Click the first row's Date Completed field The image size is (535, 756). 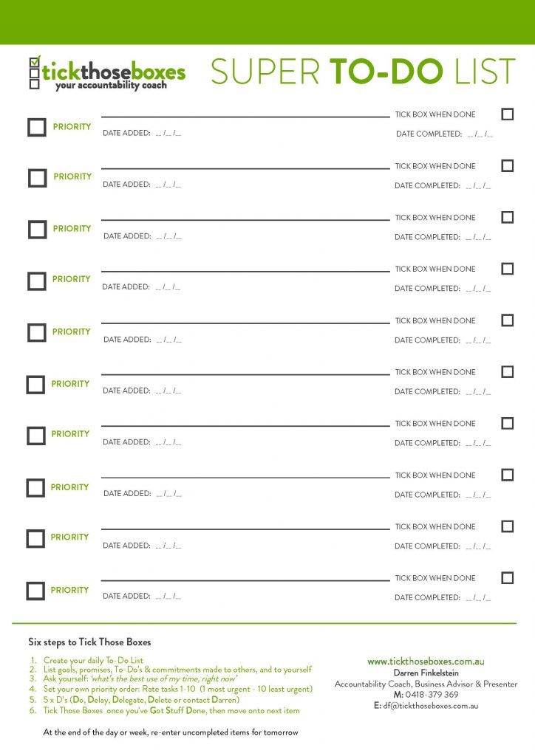[x=480, y=134]
